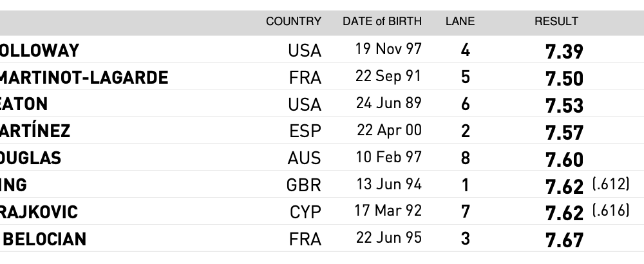
Task: Click the 7.67 result value
Action: [564, 240]
